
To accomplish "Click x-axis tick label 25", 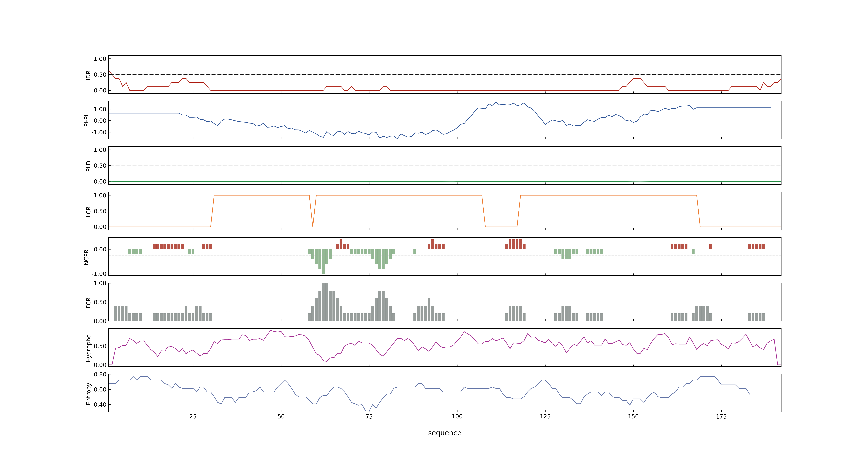I will coord(193,416).
